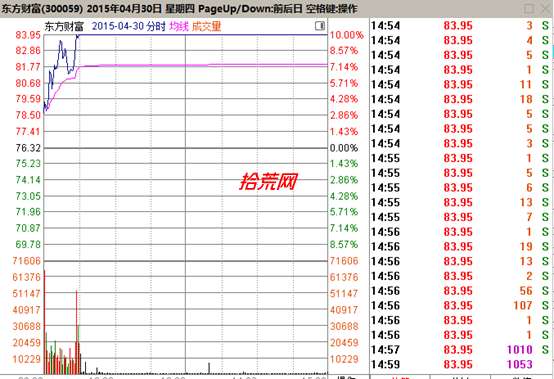
Task: Select the 14:54 trade with volume 11
Action: (461, 84)
